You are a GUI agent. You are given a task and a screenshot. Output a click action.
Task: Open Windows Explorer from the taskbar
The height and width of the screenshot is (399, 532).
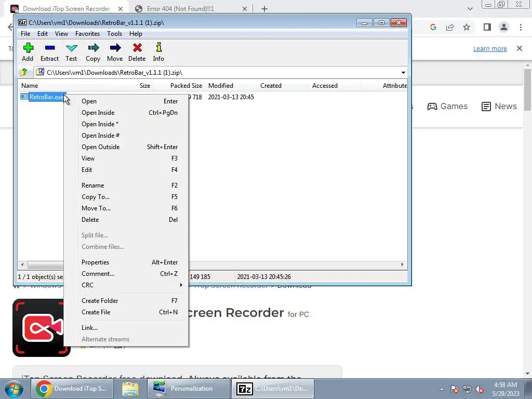point(130,389)
